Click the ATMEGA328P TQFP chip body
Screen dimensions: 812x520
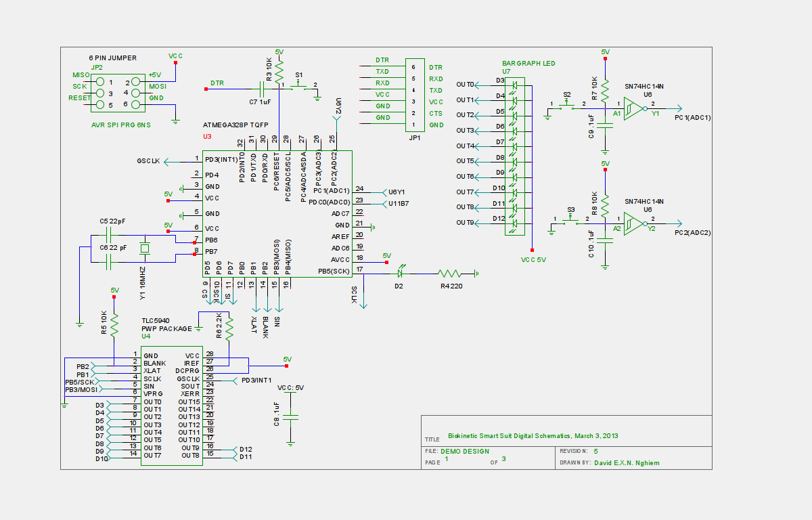pyautogui.click(x=277, y=214)
